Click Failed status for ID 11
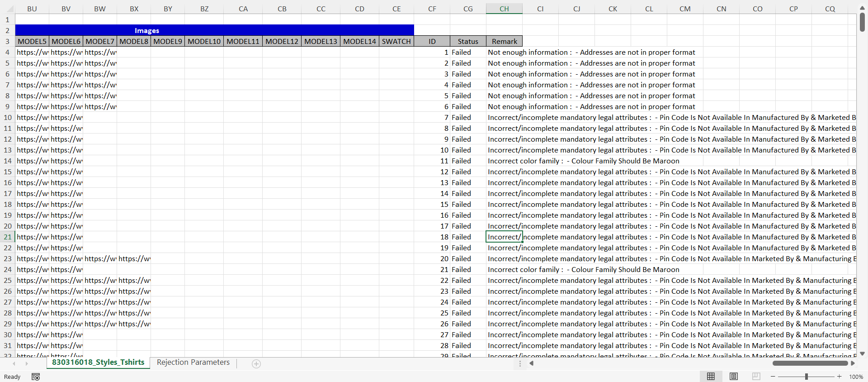Viewport: 868px width, 382px height. coord(468,161)
